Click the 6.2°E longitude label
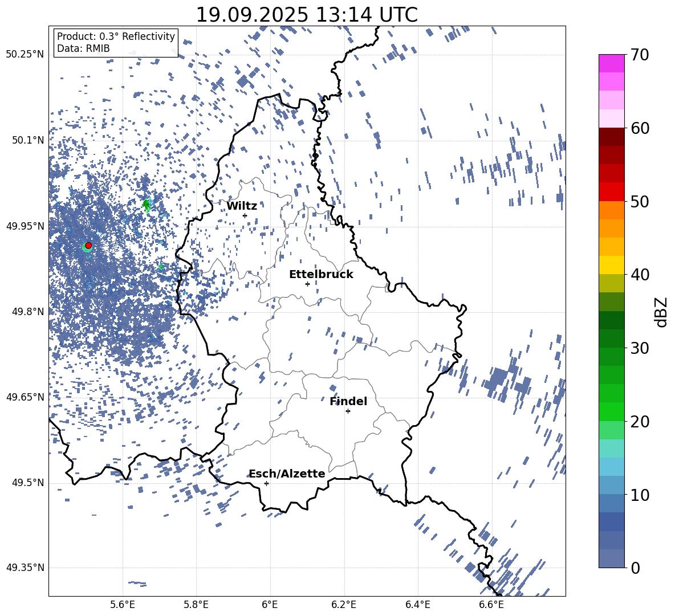Viewport: 675px width, 616px height. click(x=344, y=605)
